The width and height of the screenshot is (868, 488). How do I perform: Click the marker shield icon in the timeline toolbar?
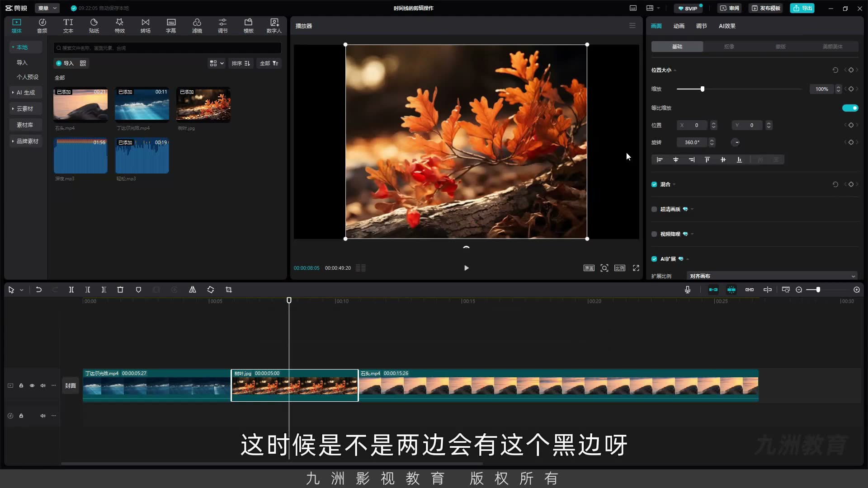(x=138, y=290)
